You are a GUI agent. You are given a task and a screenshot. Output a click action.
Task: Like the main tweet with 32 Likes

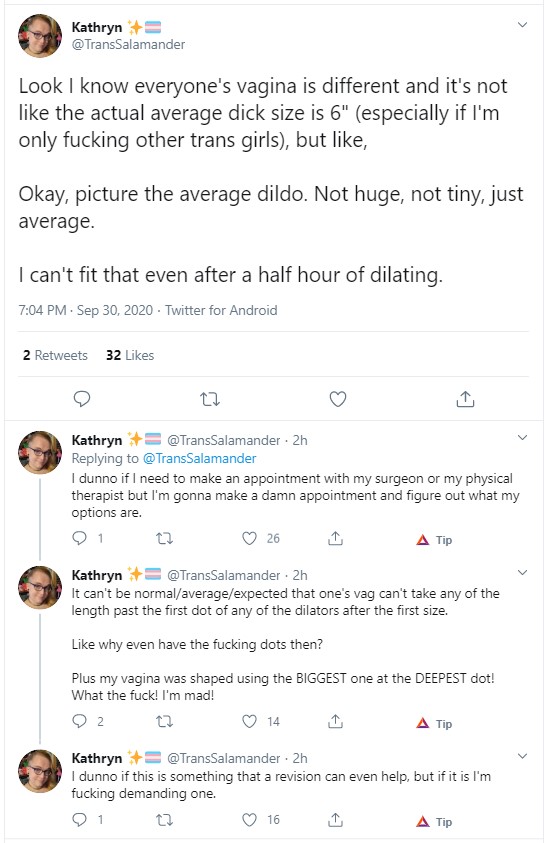(338, 399)
